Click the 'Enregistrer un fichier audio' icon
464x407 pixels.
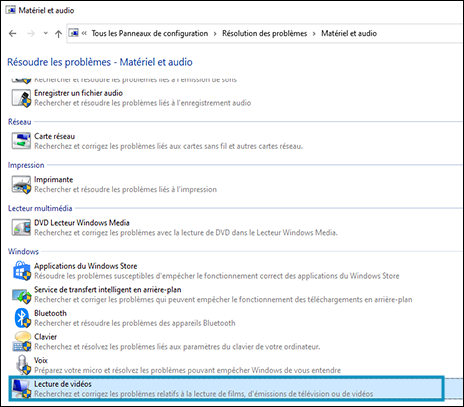click(x=21, y=98)
